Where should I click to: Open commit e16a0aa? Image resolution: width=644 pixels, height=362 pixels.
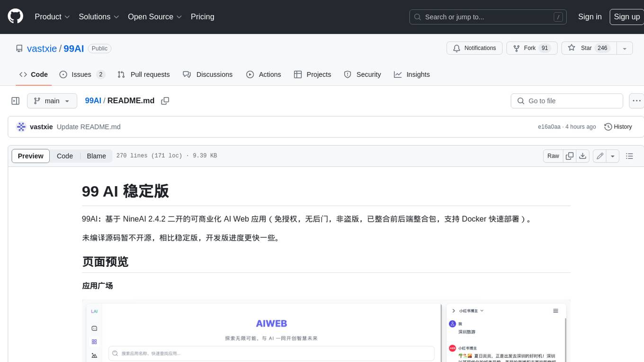pos(549,127)
